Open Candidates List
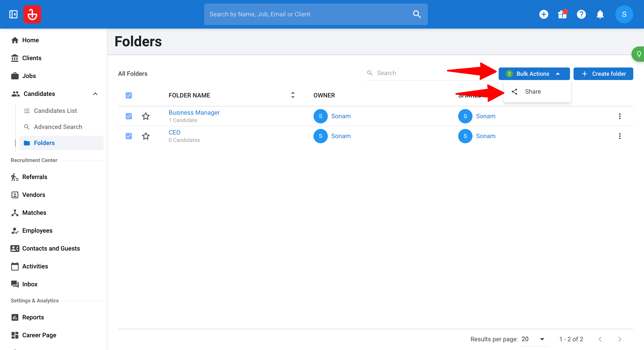The image size is (644, 350). coord(55,111)
